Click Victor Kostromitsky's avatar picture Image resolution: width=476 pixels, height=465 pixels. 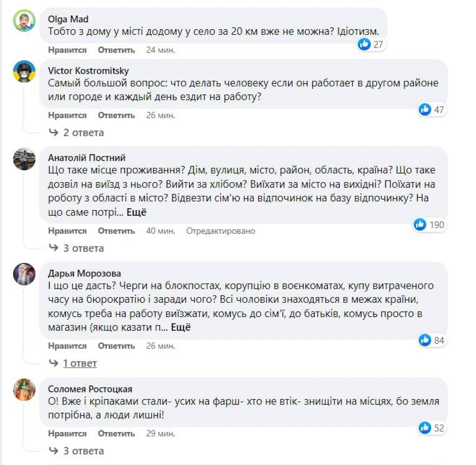tap(24, 72)
